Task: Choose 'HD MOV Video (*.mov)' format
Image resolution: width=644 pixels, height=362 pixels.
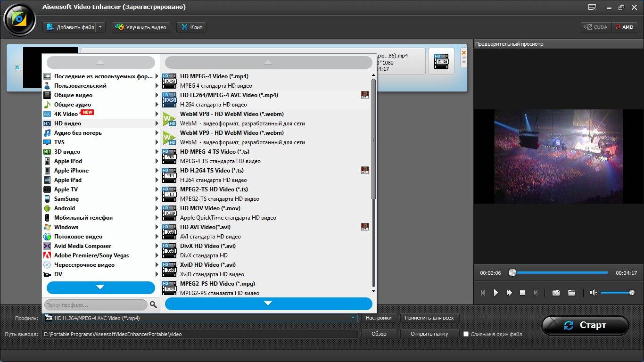Action: (210, 208)
